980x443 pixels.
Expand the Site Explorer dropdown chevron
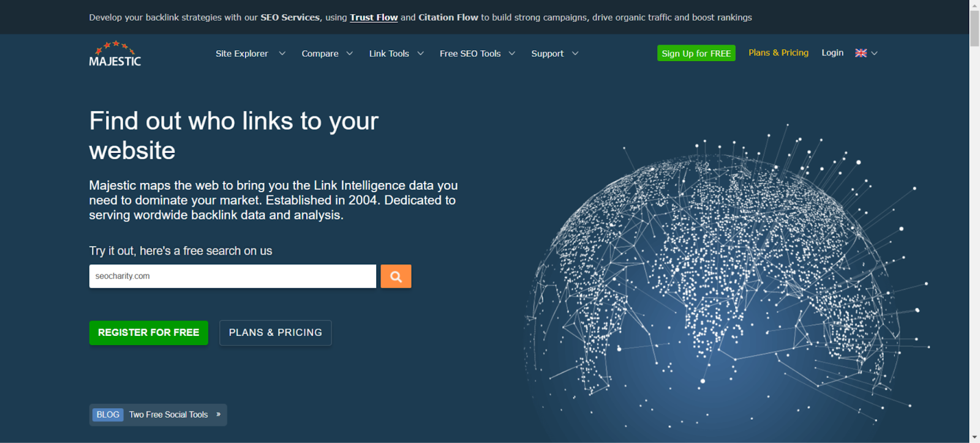282,53
